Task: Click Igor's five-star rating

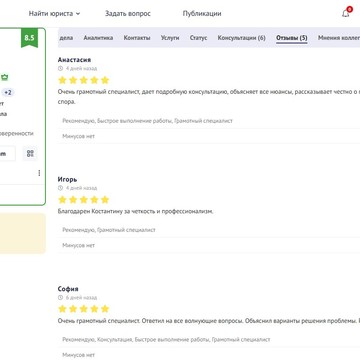Action: [84, 200]
